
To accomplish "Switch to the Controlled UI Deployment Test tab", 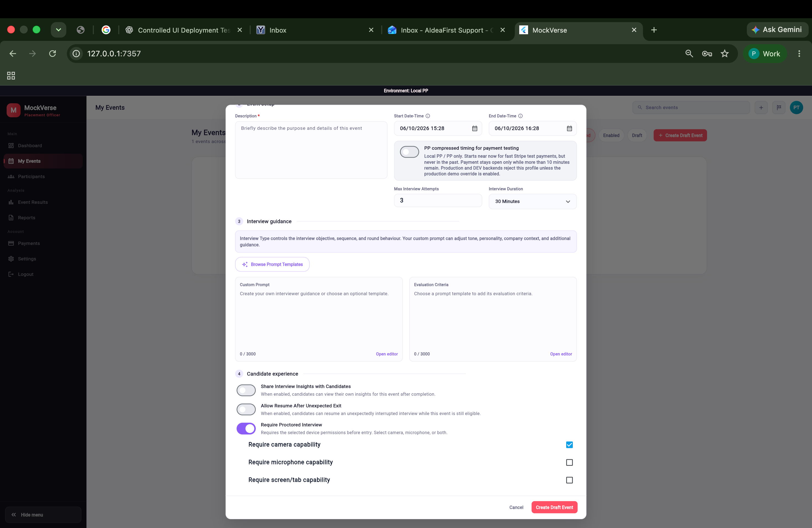I will pos(184,30).
